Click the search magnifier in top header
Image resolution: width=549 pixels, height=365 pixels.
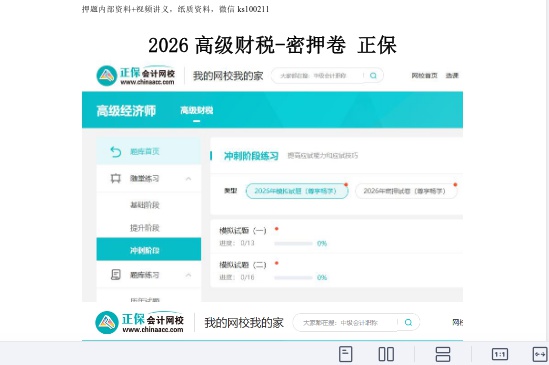click(x=373, y=75)
